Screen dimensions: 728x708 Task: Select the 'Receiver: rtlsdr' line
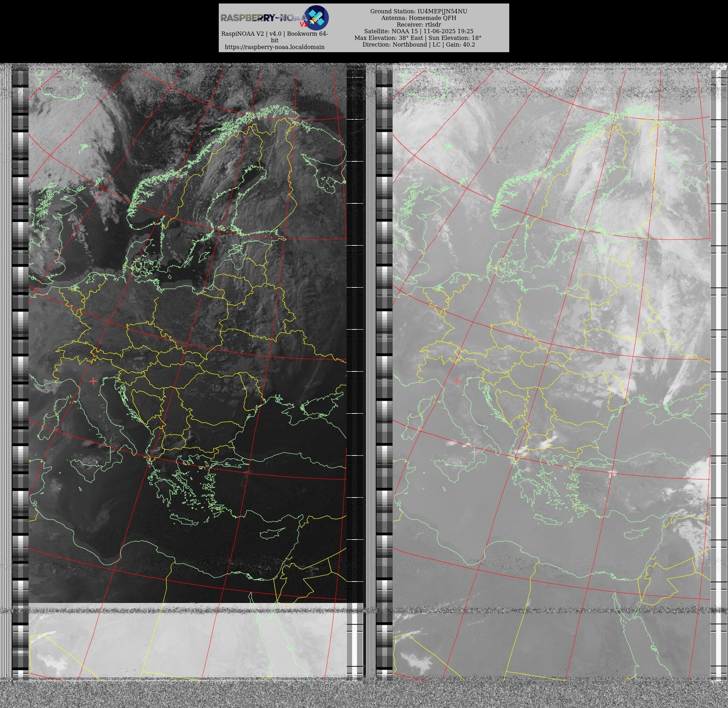[419, 25]
